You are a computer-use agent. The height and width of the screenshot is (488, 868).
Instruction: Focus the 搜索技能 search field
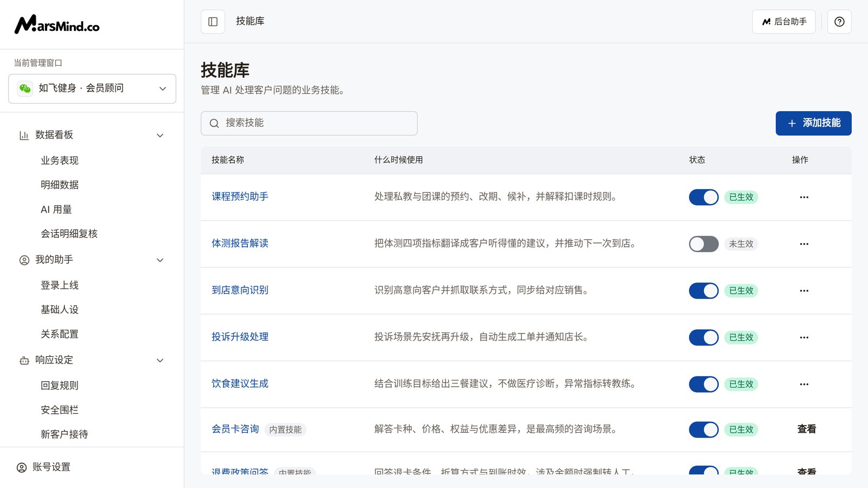pyautogui.click(x=309, y=123)
